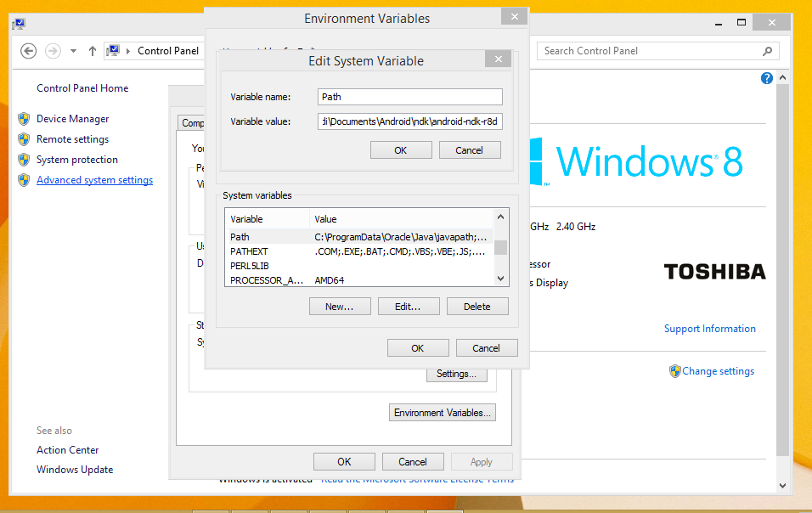Close the Environment Variables dialog
Viewport: 812px width, 513px height.
(x=514, y=17)
